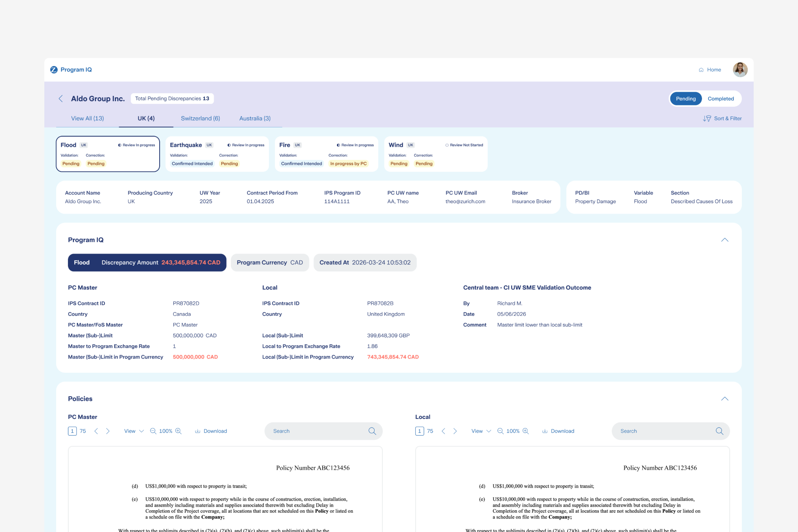The height and width of the screenshot is (532, 798).
Task: Open the PC Master View dropdown
Action: click(x=134, y=431)
